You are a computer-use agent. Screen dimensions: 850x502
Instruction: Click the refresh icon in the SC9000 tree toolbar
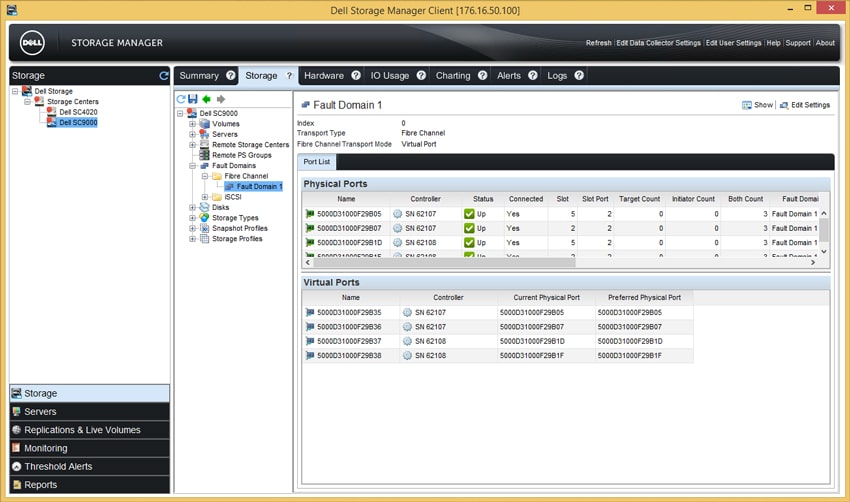181,99
